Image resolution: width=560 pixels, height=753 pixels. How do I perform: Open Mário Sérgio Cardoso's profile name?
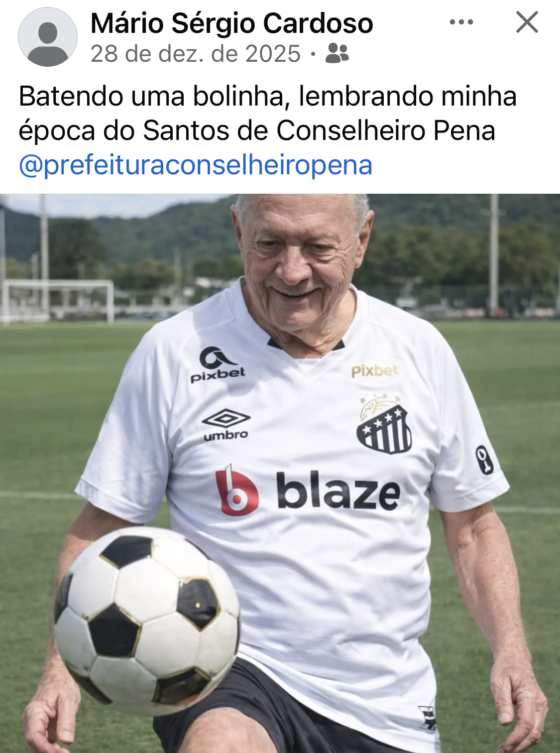pyautogui.click(x=231, y=23)
